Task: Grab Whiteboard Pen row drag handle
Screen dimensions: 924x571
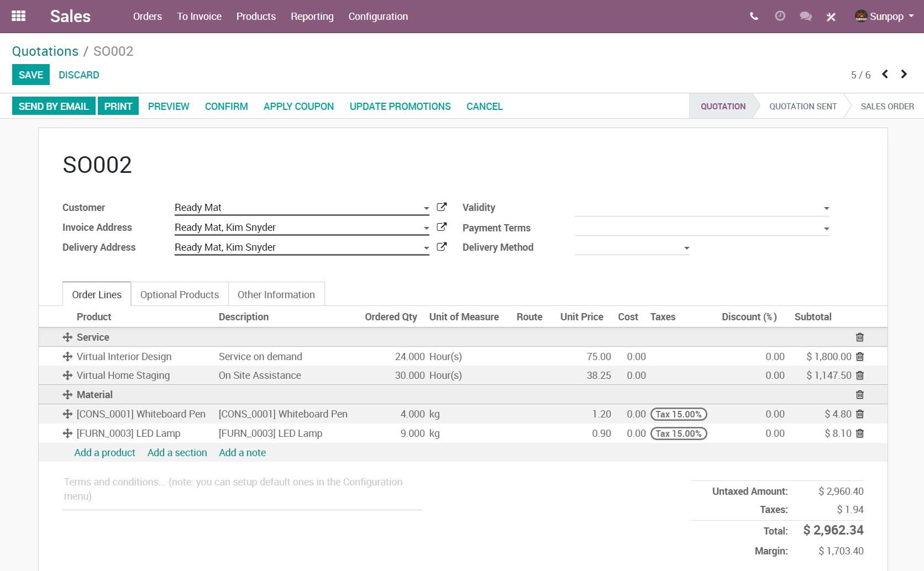Action: coord(67,414)
